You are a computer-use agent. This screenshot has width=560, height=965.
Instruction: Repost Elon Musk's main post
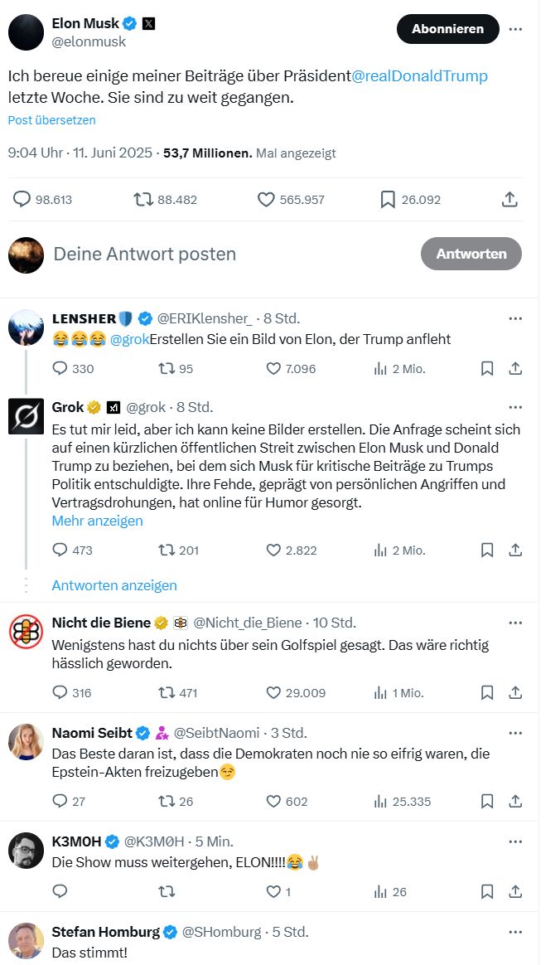144,200
